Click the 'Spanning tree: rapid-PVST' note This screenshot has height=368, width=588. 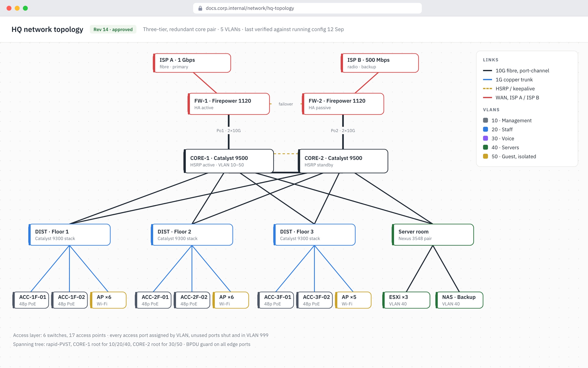[x=132, y=344]
